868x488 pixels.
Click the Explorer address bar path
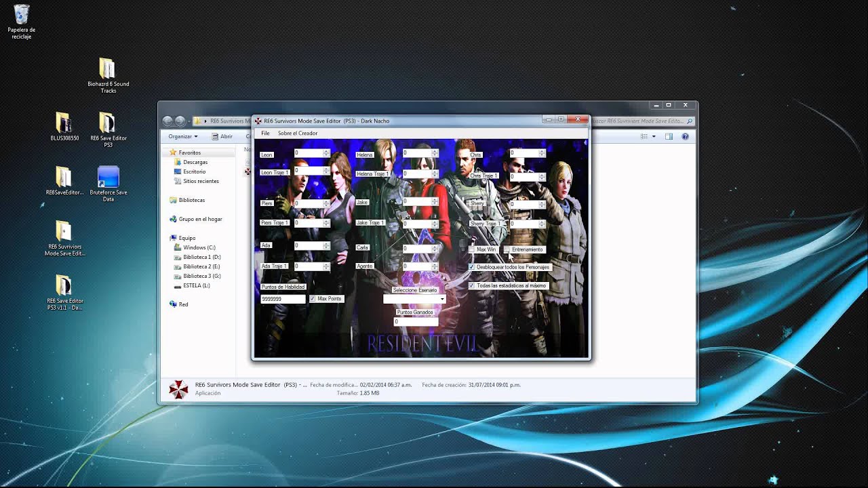pos(222,121)
